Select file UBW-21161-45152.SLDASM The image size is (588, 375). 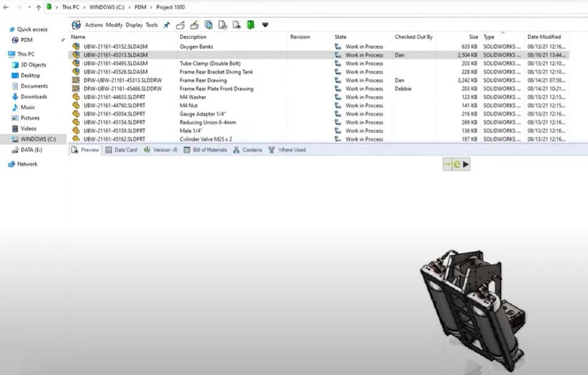pos(116,46)
